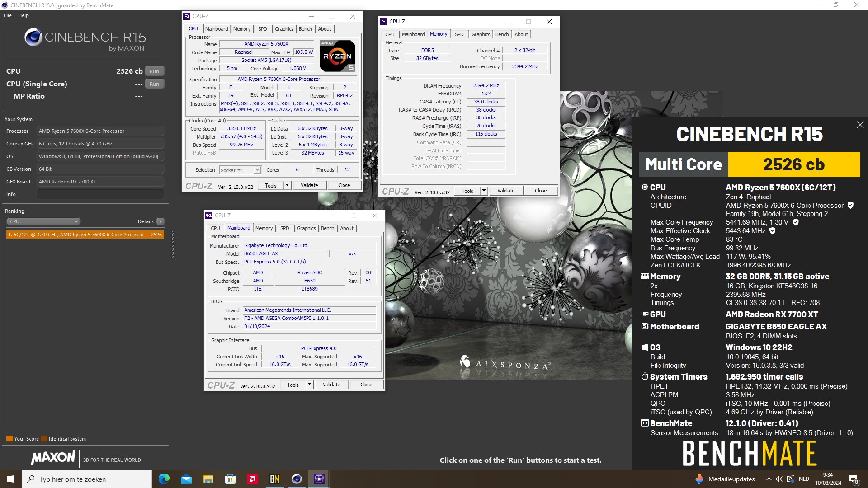
Task: Click Close button in CPU window
Action: 344,185
